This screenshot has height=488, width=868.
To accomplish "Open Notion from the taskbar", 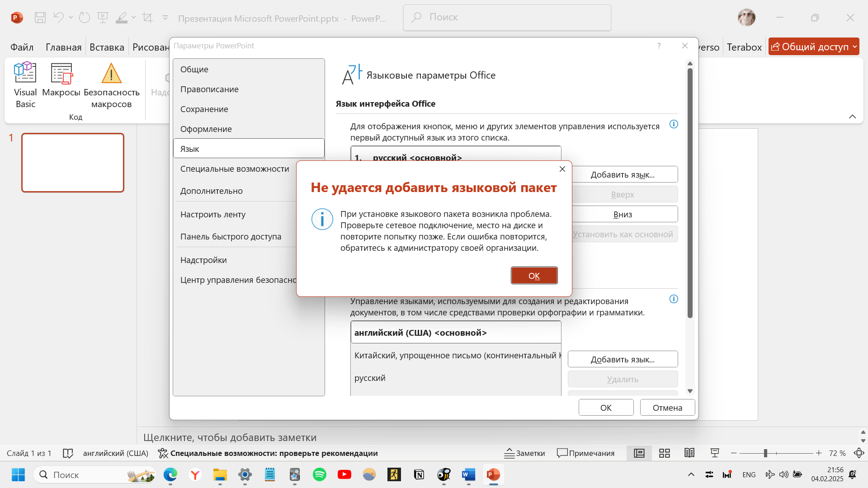I will [419, 474].
